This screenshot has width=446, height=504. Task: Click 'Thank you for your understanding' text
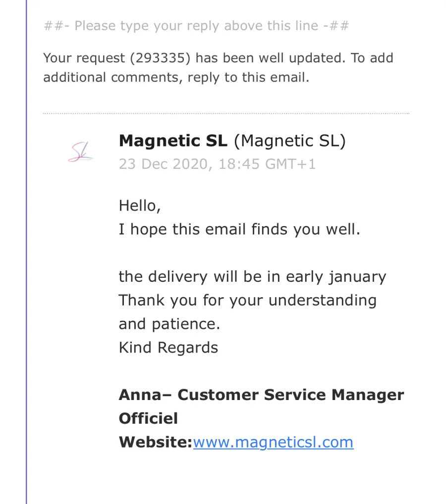pos(247,300)
